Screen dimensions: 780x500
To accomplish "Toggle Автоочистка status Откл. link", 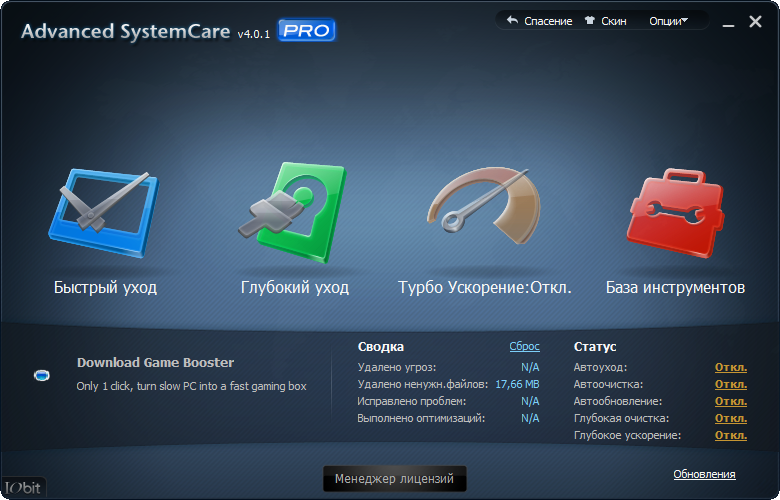I will [731, 385].
